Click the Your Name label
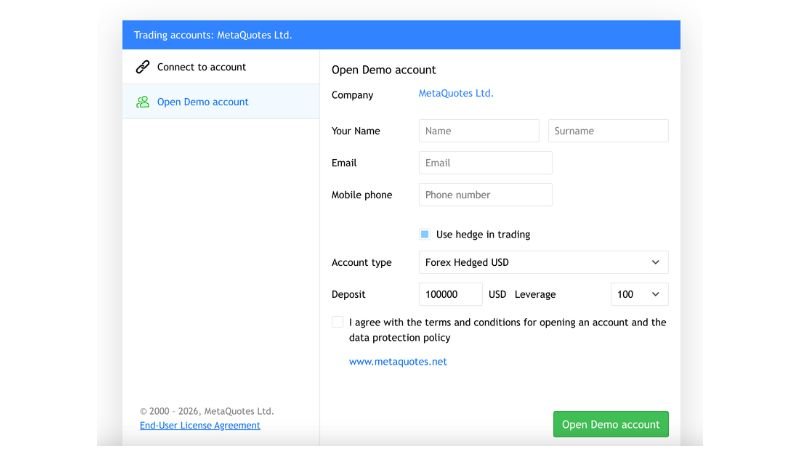The width and height of the screenshot is (800, 450). (356, 131)
